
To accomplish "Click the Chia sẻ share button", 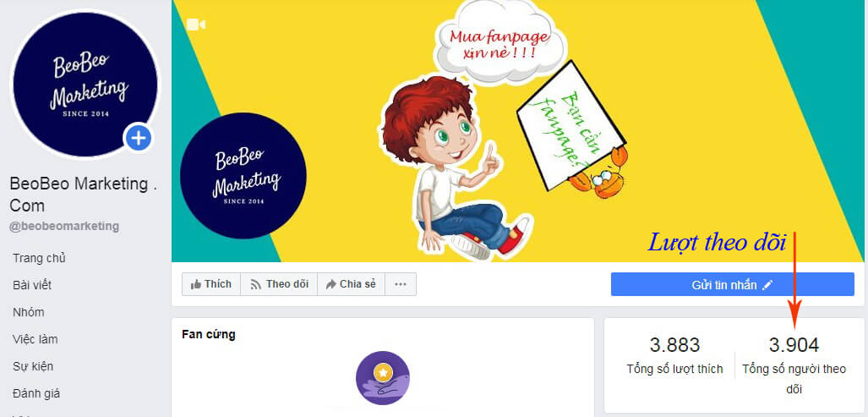I will pos(351,284).
